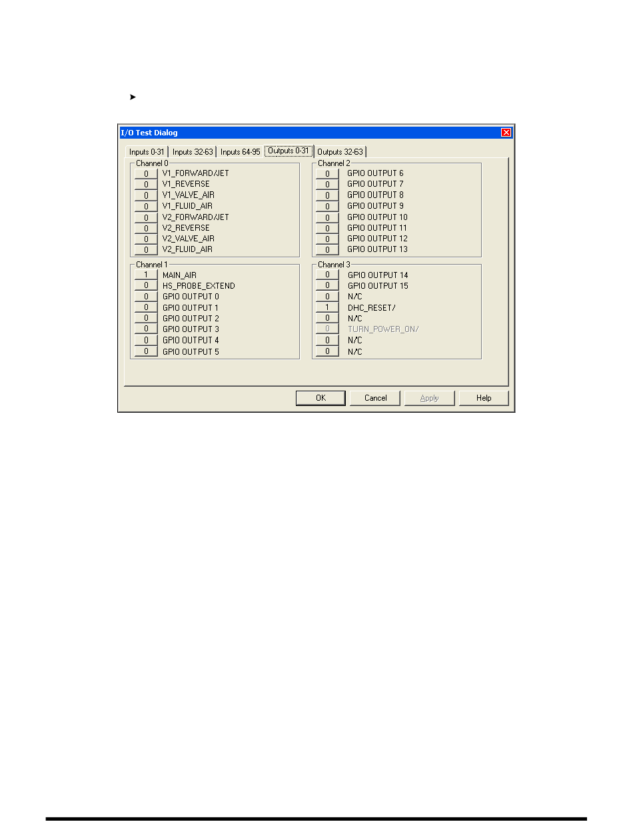
Task: Toggle the HS_PROBE_EXTEND output button
Action: click(146, 285)
